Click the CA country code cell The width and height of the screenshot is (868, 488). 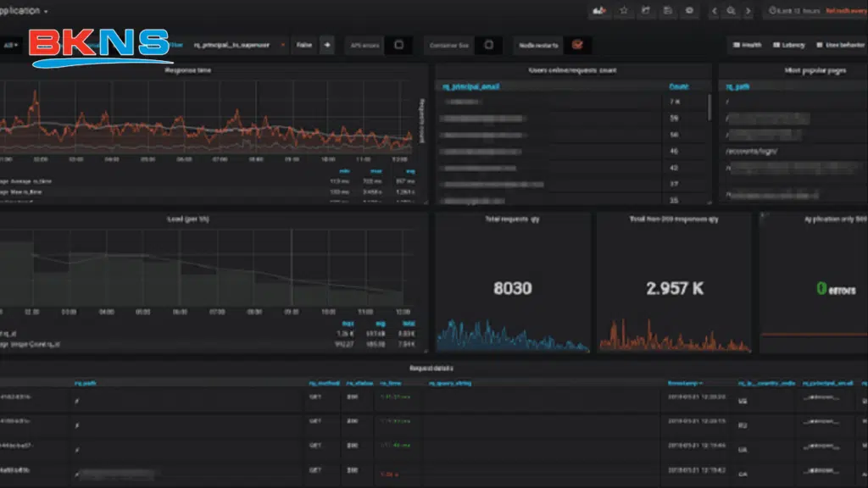pos(743,474)
